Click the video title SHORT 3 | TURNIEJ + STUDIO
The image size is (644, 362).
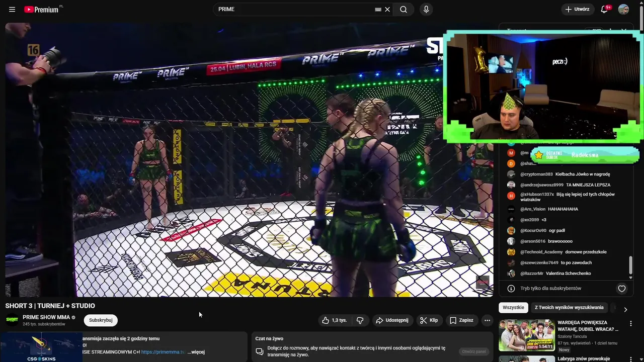[x=50, y=306]
